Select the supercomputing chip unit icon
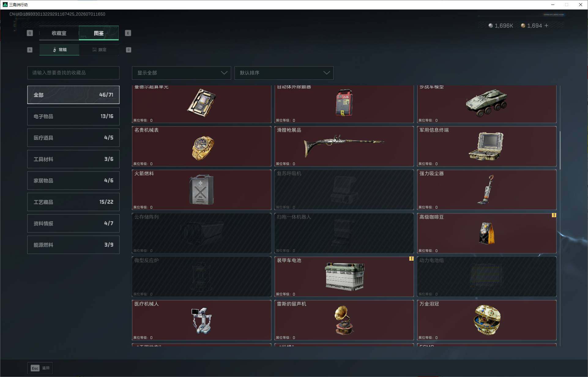The width and height of the screenshot is (588, 377). pos(201,103)
